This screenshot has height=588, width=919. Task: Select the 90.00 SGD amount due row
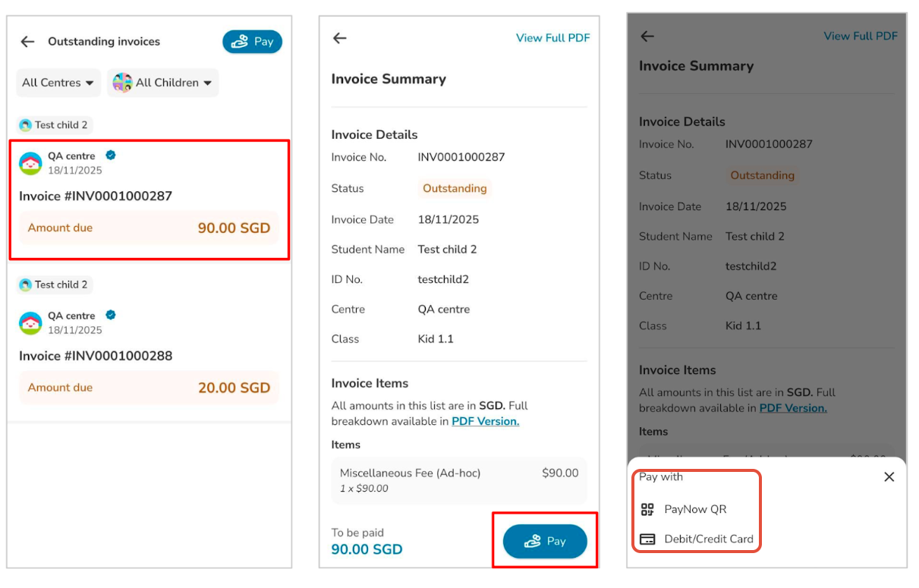(149, 228)
